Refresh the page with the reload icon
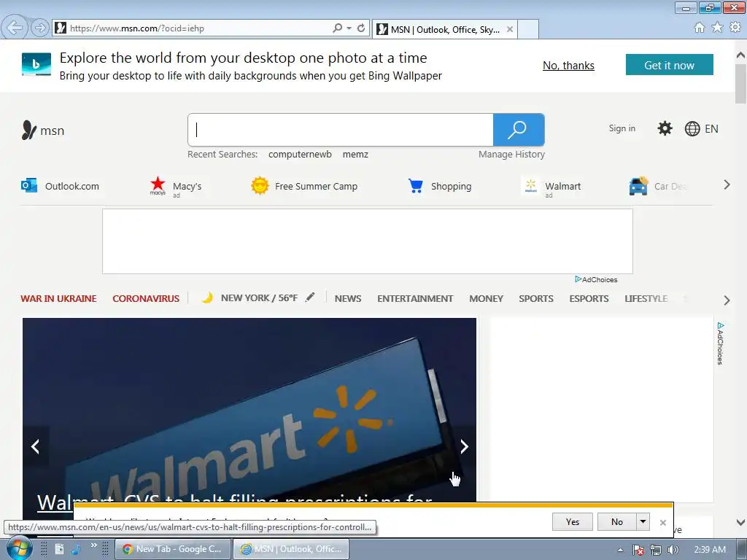 tap(361, 28)
